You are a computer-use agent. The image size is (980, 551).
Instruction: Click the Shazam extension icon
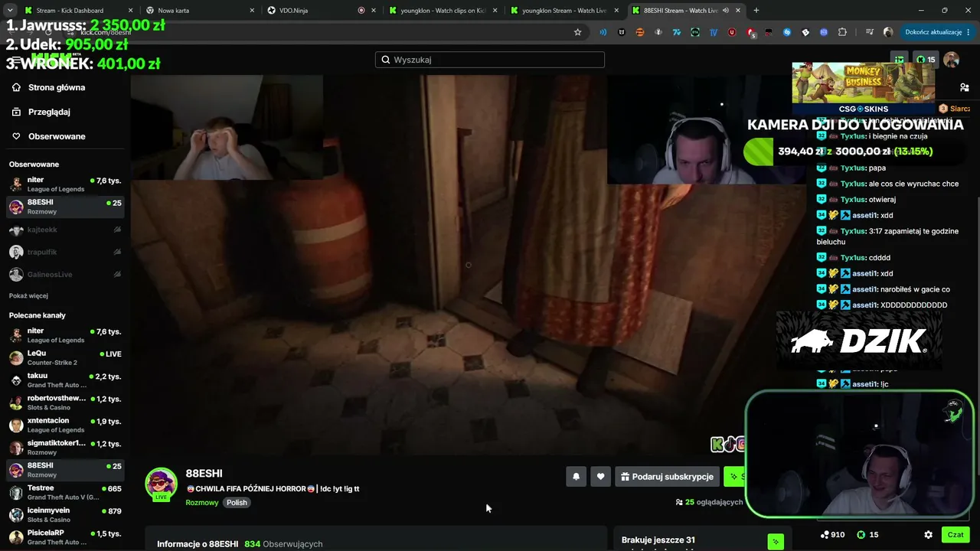[787, 32]
